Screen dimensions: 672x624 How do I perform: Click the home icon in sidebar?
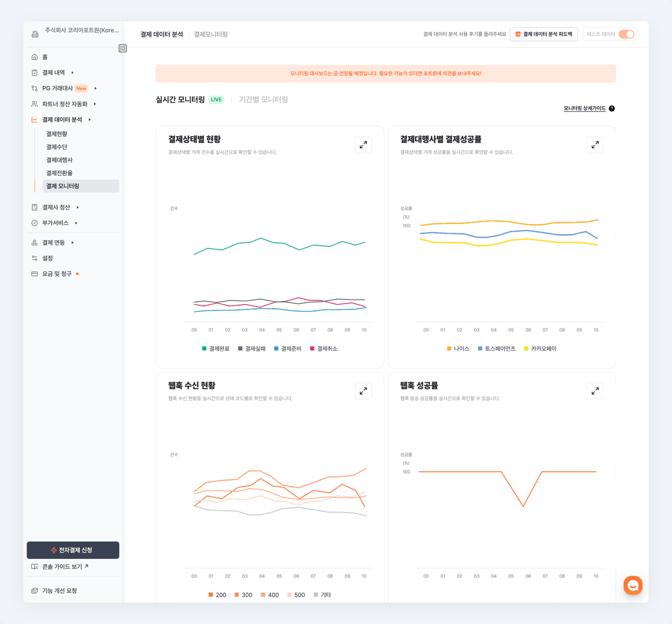[x=35, y=57]
